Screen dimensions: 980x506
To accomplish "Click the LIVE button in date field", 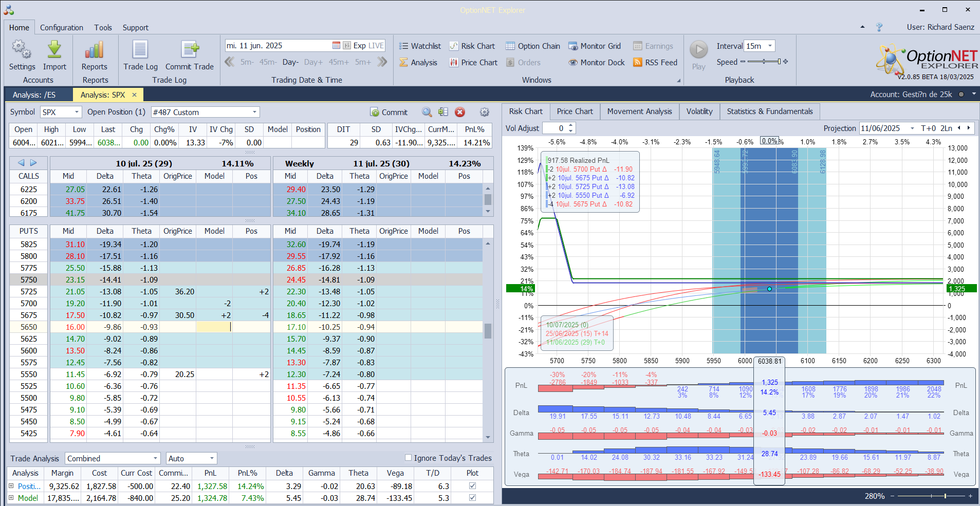I will 376,46.
